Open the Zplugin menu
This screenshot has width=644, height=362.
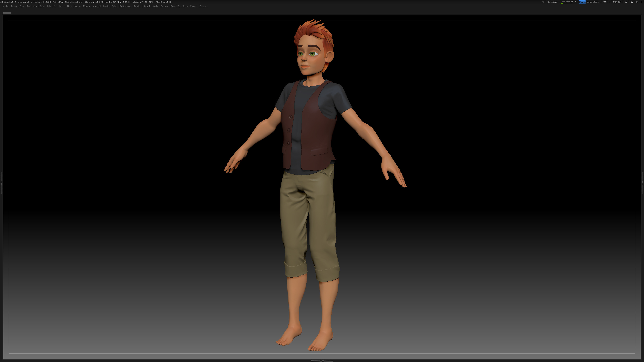[x=194, y=6]
